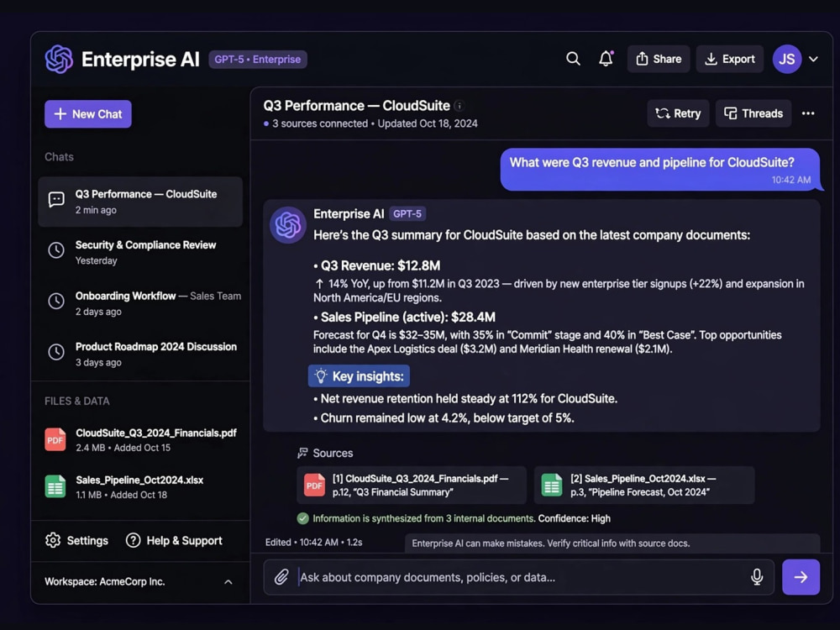Screen dimensions: 840x630
Task: Click Retry button
Action: pos(678,113)
